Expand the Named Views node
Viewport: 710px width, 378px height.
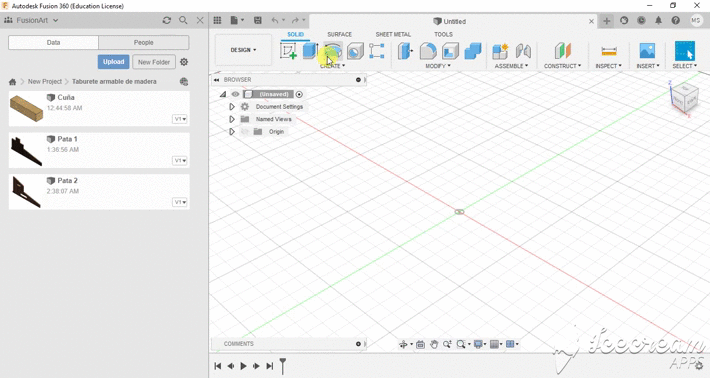[231, 119]
